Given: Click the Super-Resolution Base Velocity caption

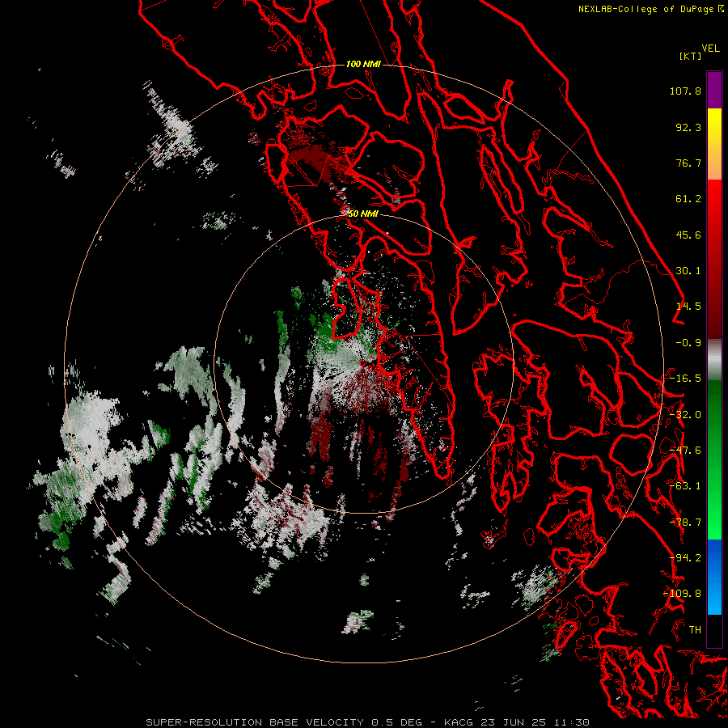Looking at the screenshot, I should pos(368,722).
